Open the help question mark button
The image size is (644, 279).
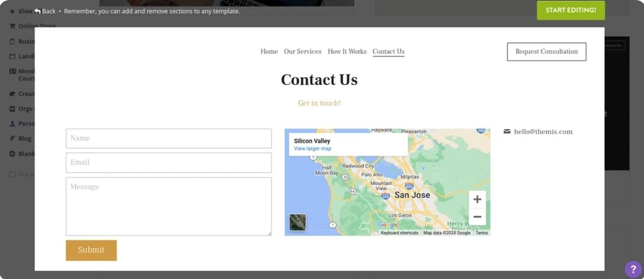click(x=633, y=269)
